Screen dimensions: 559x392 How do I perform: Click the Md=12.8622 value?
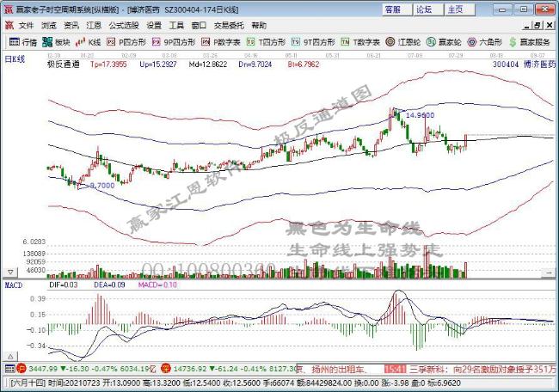[208, 64]
